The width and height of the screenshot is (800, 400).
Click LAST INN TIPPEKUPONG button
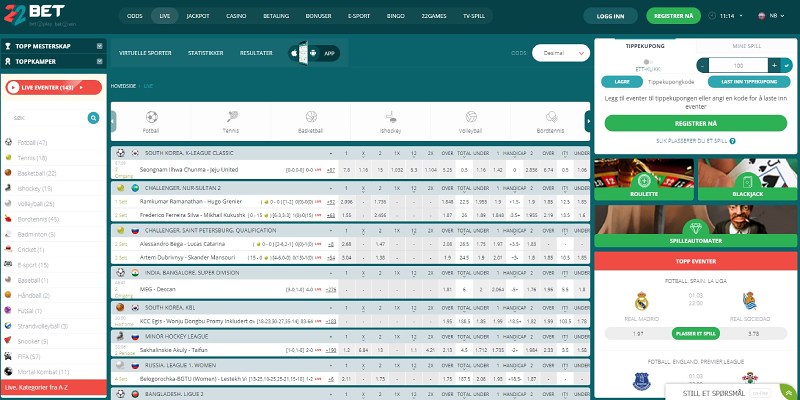point(749,82)
